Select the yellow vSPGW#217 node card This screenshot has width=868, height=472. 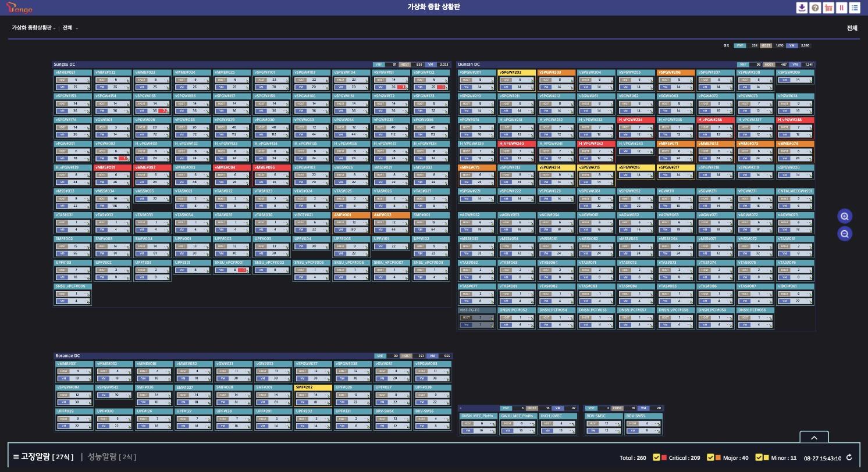(x=676, y=173)
